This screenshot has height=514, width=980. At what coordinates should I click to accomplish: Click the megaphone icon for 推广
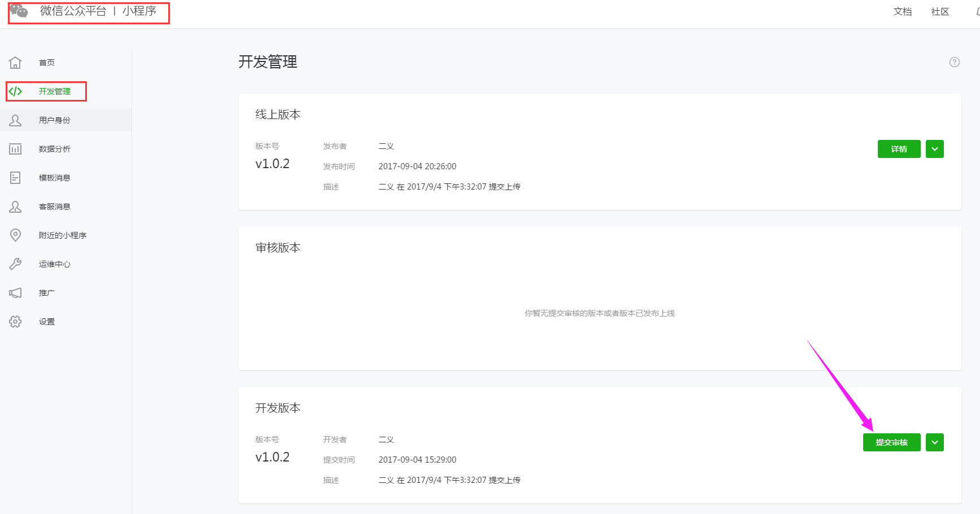click(15, 293)
